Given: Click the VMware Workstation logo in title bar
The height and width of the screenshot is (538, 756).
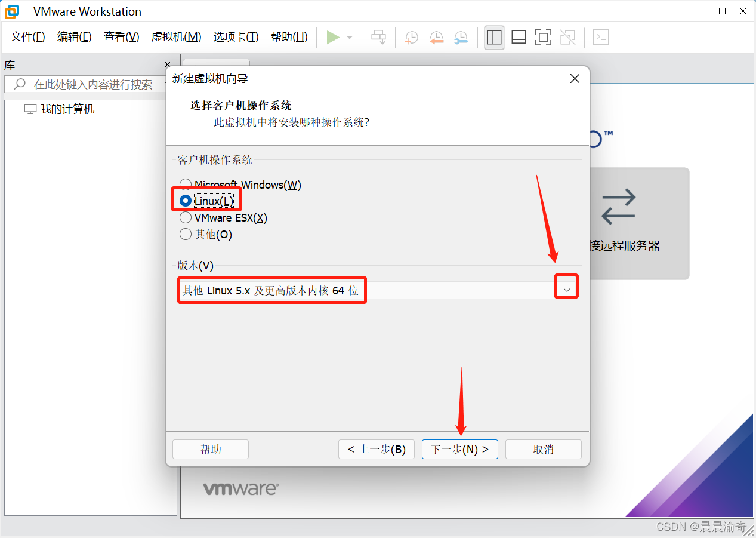Looking at the screenshot, I should click(12, 11).
